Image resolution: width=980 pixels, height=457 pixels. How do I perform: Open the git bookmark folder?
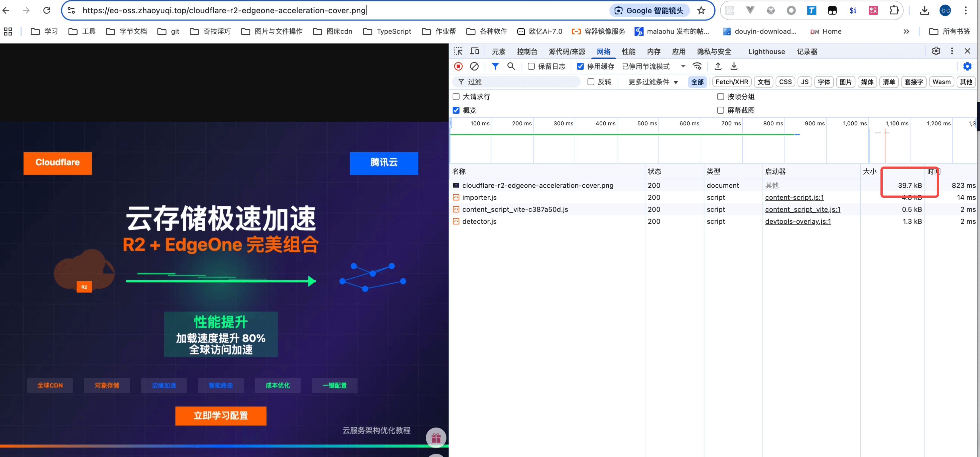168,32
